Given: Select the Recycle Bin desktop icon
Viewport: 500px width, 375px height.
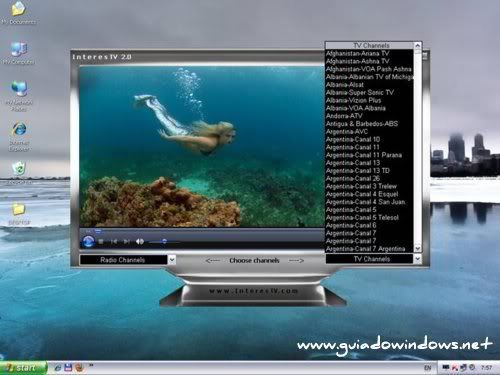Looking at the screenshot, I should [19, 173].
